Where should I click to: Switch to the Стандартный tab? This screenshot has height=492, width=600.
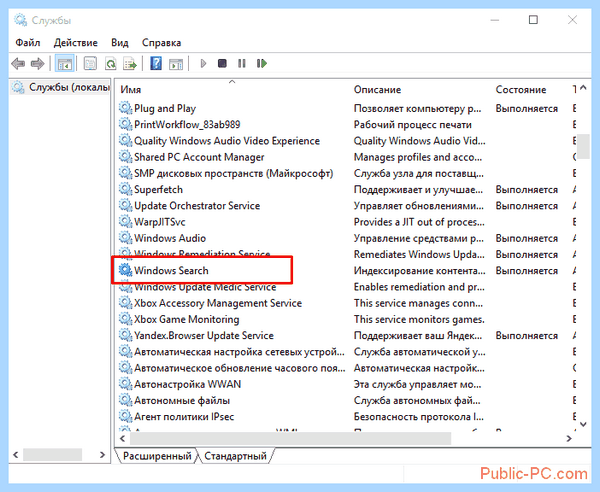tap(235, 456)
